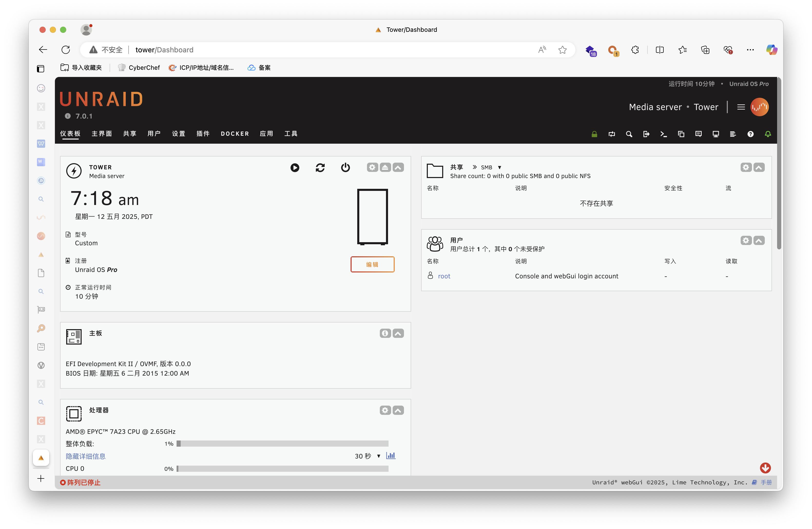Click the 编辑 edit button
This screenshot has height=529, width=812.
coord(372,264)
